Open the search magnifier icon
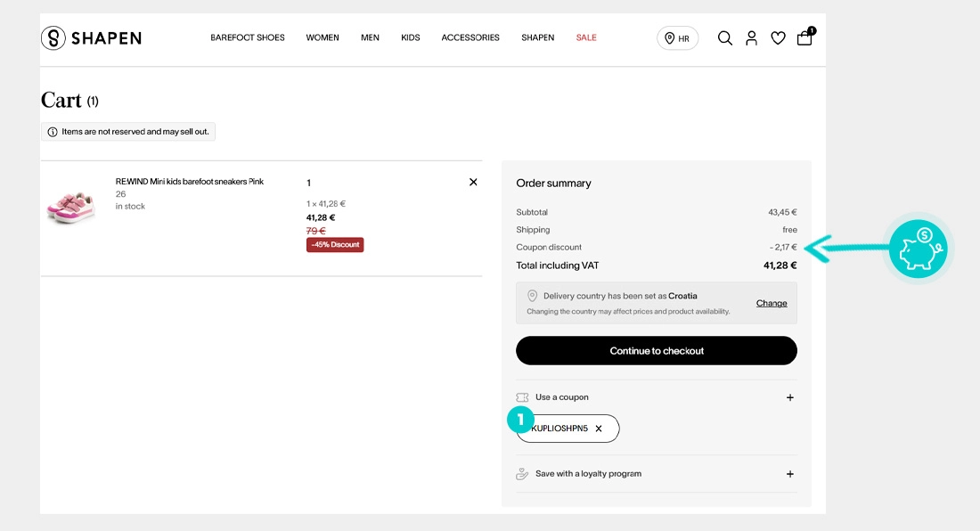The image size is (980, 531). 724,38
